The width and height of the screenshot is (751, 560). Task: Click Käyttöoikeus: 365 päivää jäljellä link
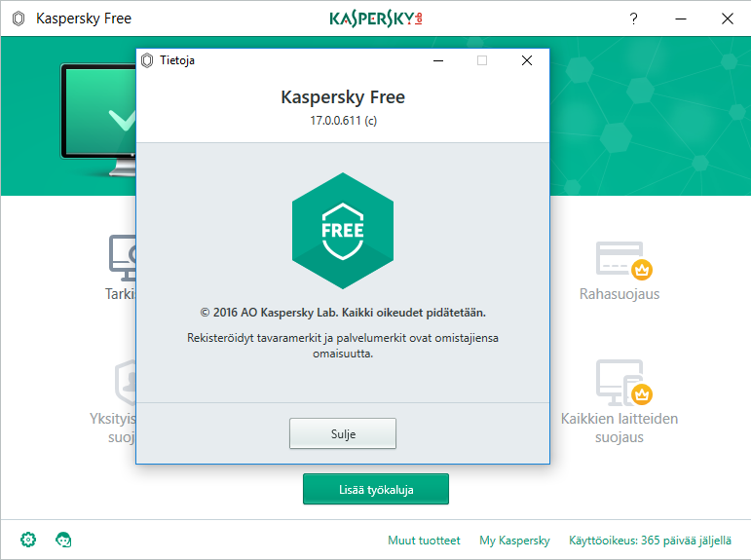[650, 541]
